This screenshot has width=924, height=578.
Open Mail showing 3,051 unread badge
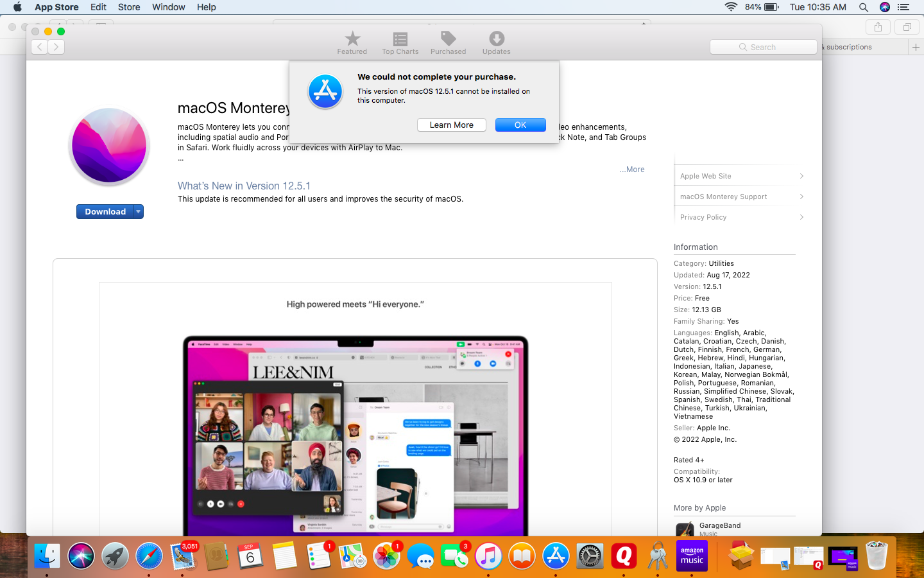183,557
